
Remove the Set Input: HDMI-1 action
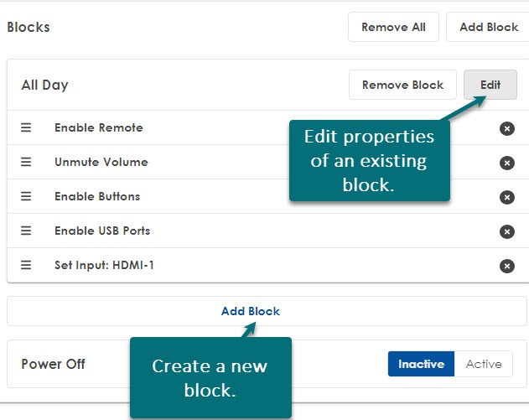click(x=506, y=266)
